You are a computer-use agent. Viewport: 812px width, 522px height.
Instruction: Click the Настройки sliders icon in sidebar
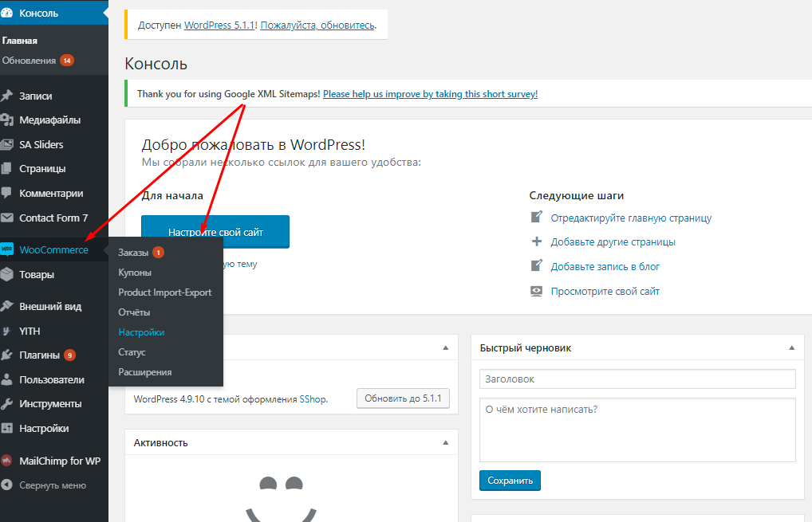click(6, 429)
